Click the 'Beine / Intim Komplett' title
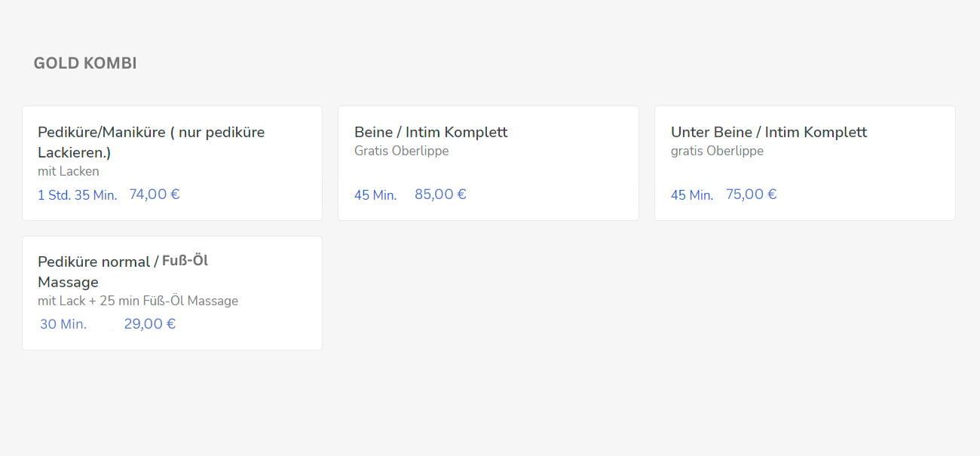The width and height of the screenshot is (980, 456). click(x=431, y=132)
